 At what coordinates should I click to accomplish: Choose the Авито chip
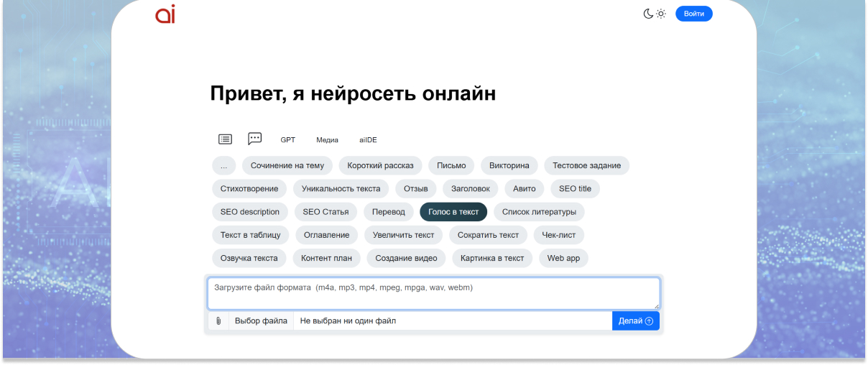tap(525, 188)
